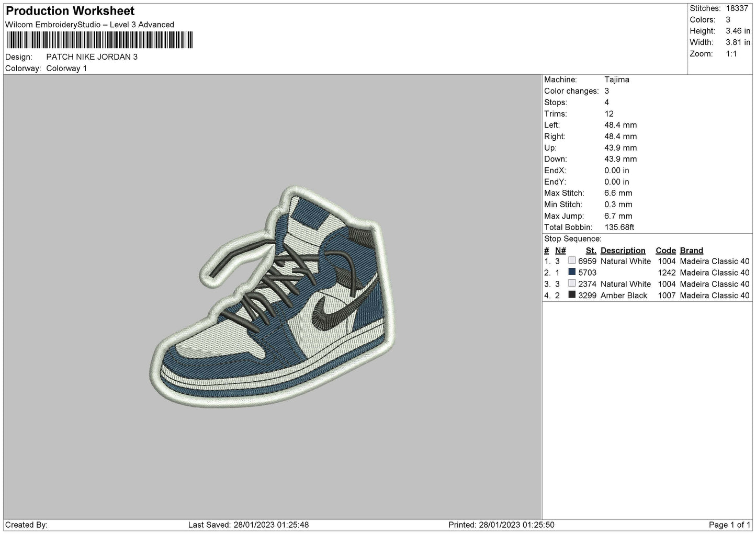
Task: Click stitch count '5703' in row 2
Action: coord(588,272)
